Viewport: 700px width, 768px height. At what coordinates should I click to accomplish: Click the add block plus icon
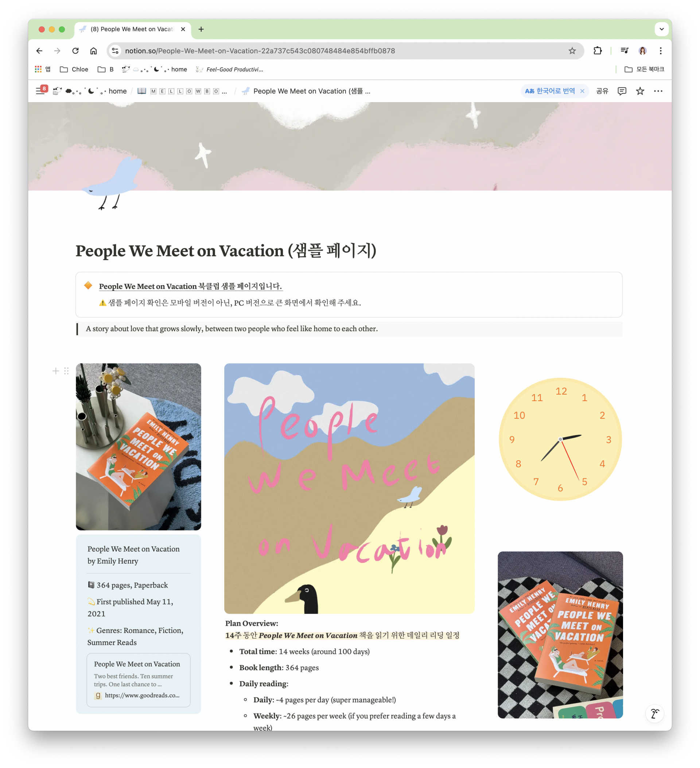pyautogui.click(x=56, y=371)
